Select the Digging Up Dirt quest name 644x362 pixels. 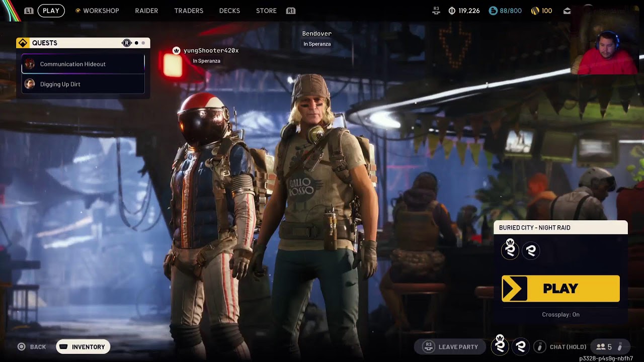click(x=60, y=84)
